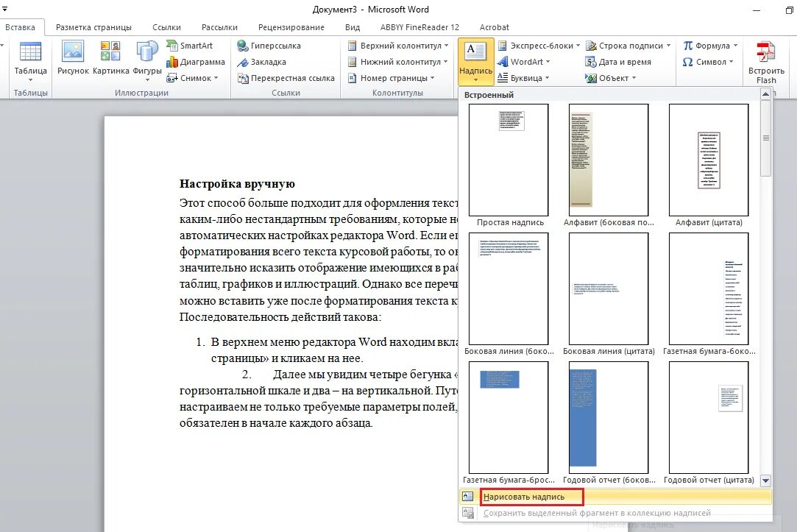This screenshot has height=532, width=797.
Task: Open the Фигуры shapes gallery
Action: coord(147,62)
